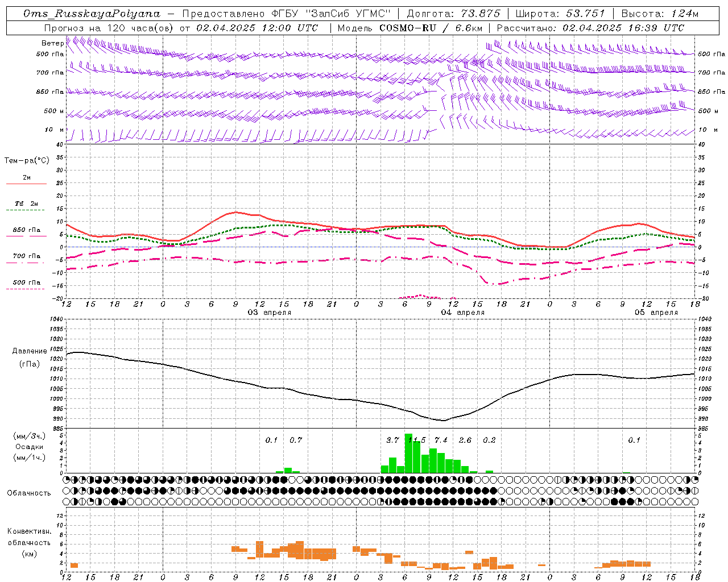Image resolution: width=728 pixels, height=582 pixels.
Task: Click the Ветер panel label
Action: click(x=52, y=43)
